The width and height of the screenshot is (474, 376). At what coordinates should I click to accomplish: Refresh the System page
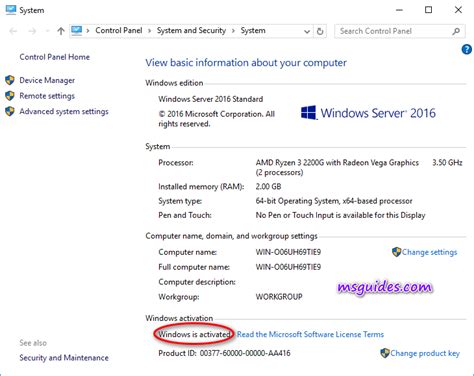click(x=320, y=31)
